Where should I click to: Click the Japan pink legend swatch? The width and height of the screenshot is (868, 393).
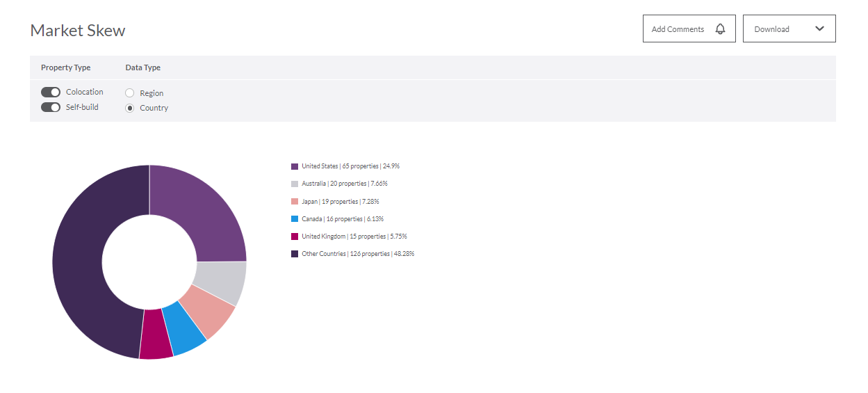295,202
